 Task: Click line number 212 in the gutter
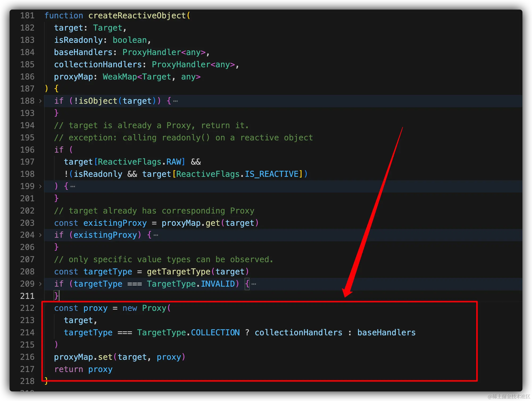pyautogui.click(x=27, y=308)
